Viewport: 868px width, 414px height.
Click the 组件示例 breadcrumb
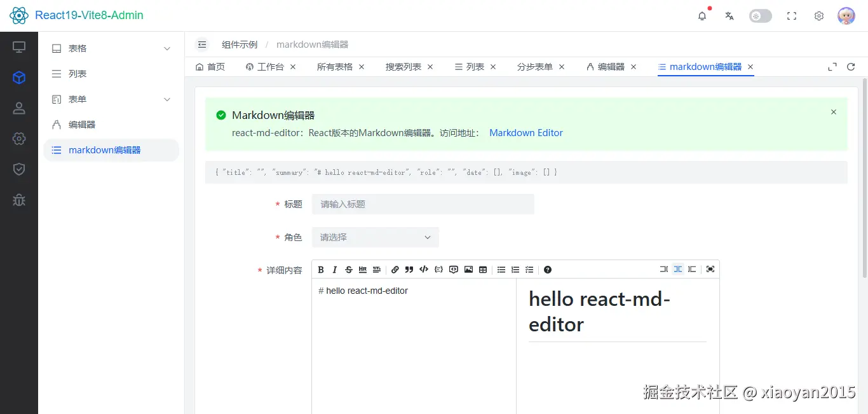(x=240, y=45)
